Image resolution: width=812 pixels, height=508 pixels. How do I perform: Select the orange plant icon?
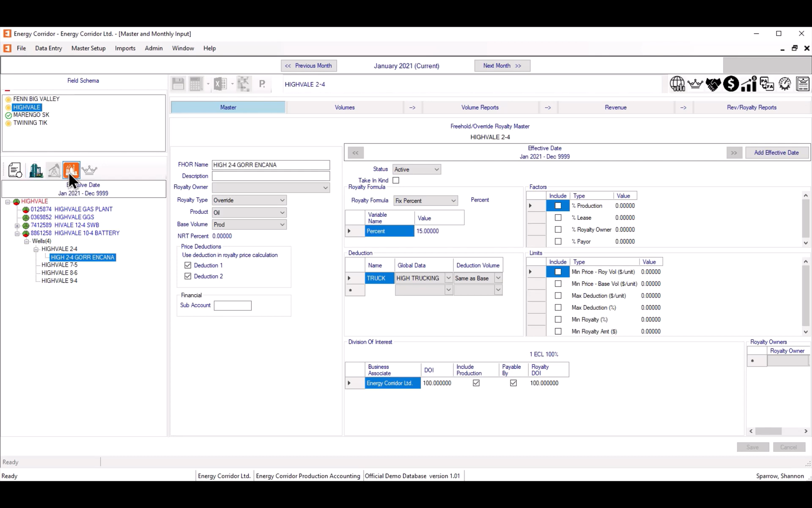pos(71,170)
